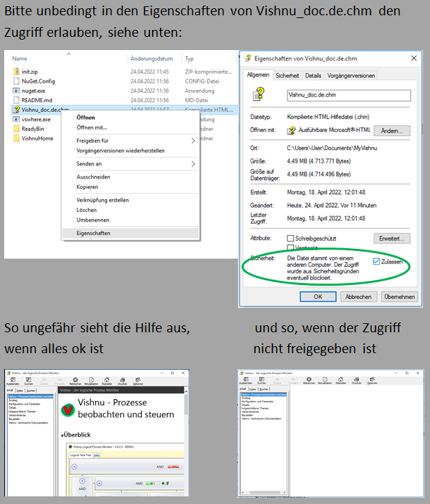Switch to the Details tab
This screenshot has width=430, height=504.
(313, 76)
